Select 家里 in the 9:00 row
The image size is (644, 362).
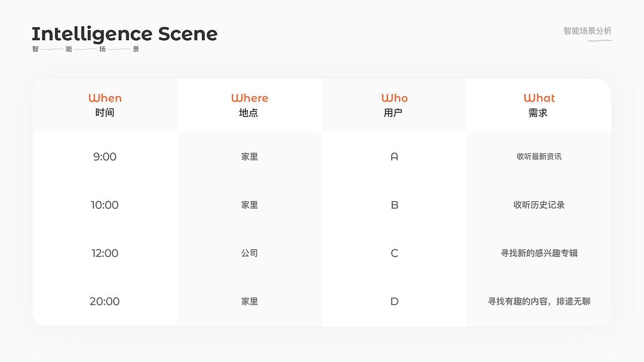pos(250,157)
